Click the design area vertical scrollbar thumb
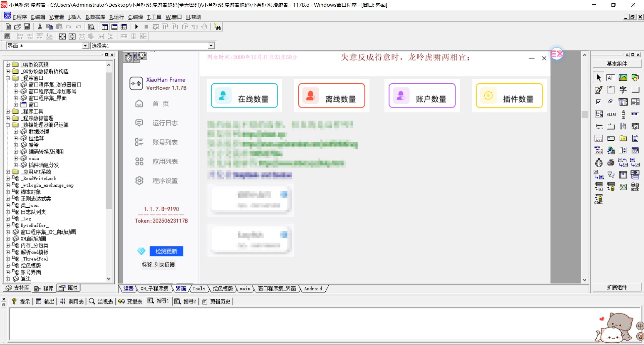The image size is (644, 345). tap(585, 115)
